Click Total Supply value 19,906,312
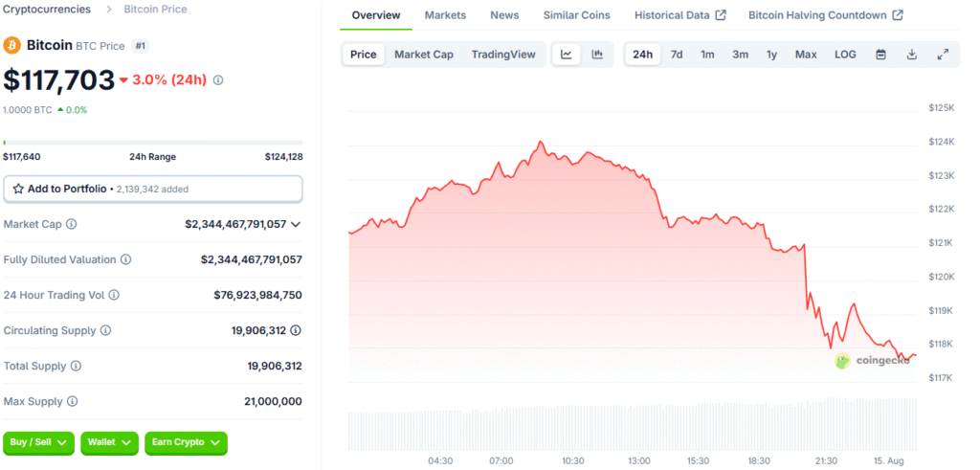Viewport: 980px width, 470px height. (x=275, y=366)
